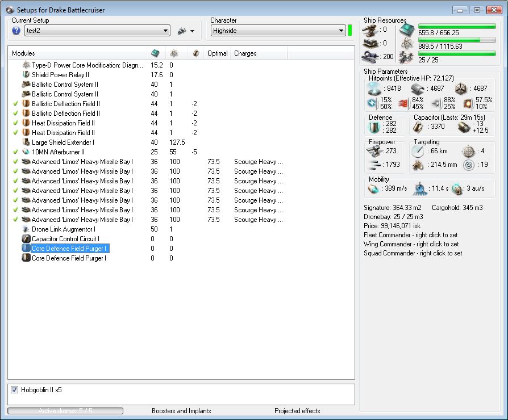Image resolution: width=508 pixels, height=420 pixels.
Task: Uncheck the Hobgoblin II x5 drone checkbox
Action: [15, 389]
